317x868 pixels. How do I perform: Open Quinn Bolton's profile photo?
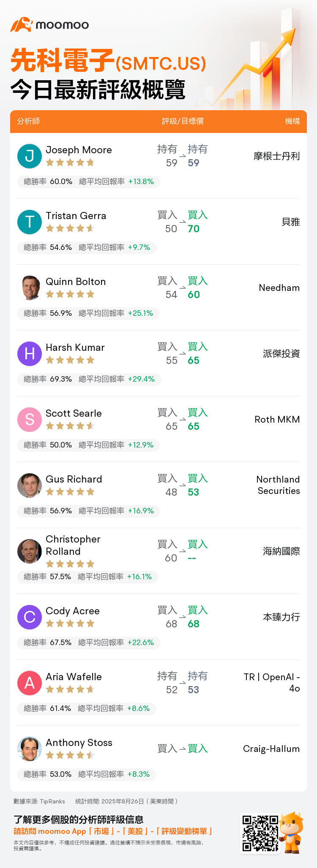pyautogui.click(x=30, y=288)
